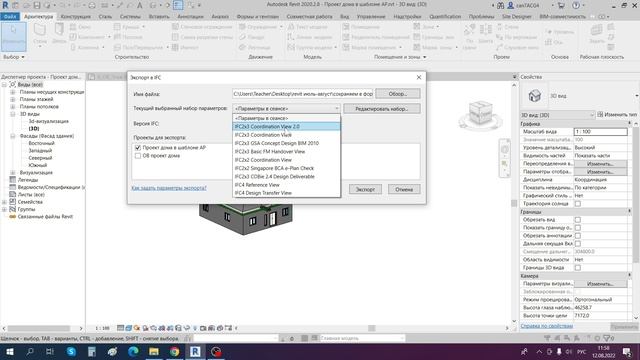Toggle 'Дальняя секущая Вкл' checkbox
The height and width of the screenshot is (360, 640).
point(578,244)
